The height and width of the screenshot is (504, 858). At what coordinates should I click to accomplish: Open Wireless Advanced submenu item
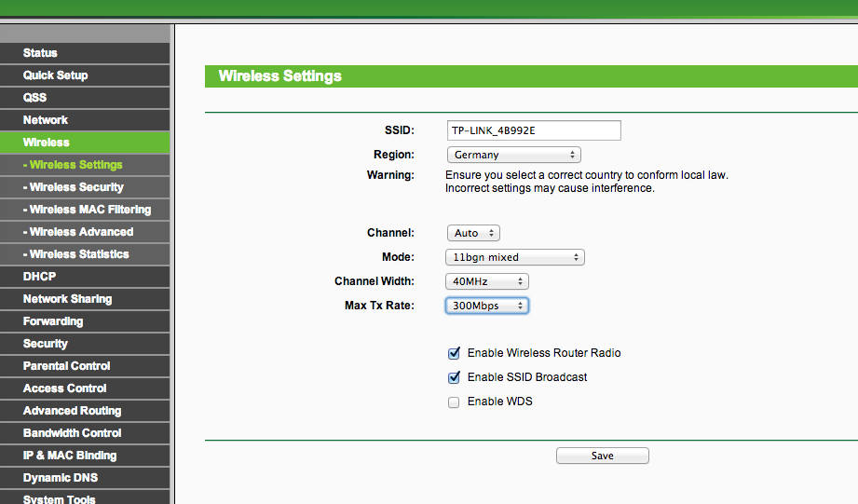tap(85, 232)
